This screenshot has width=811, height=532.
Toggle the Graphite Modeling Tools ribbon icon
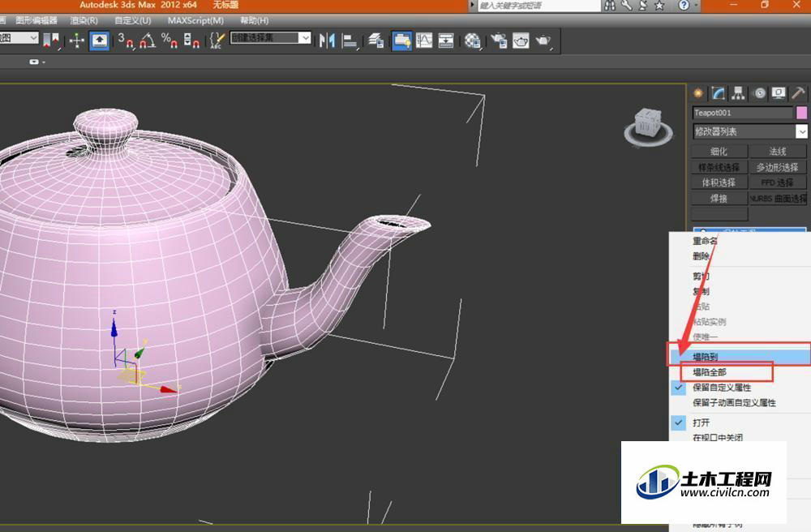pos(402,41)
